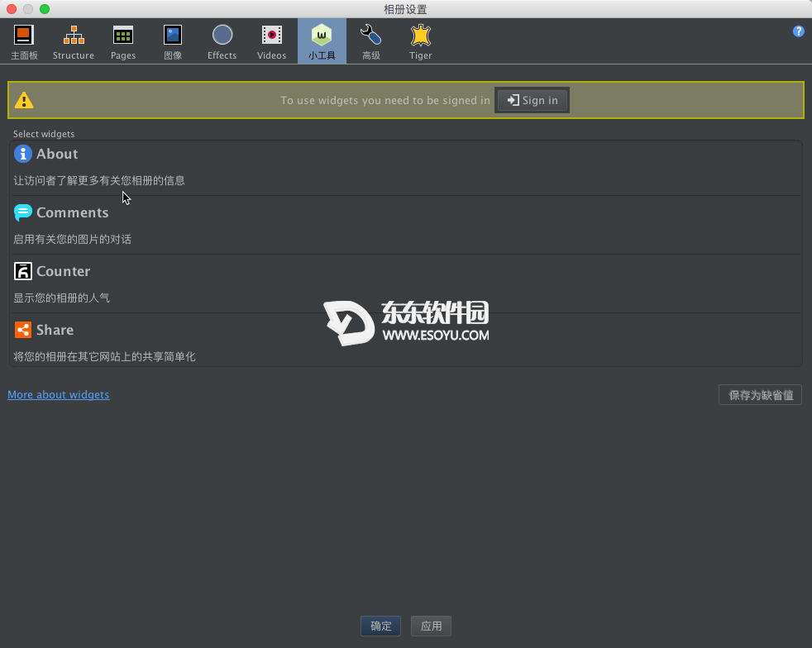812x648 pixels.
Task: Close the 相册设置 window with red button
Action: [x=12, y=9]
